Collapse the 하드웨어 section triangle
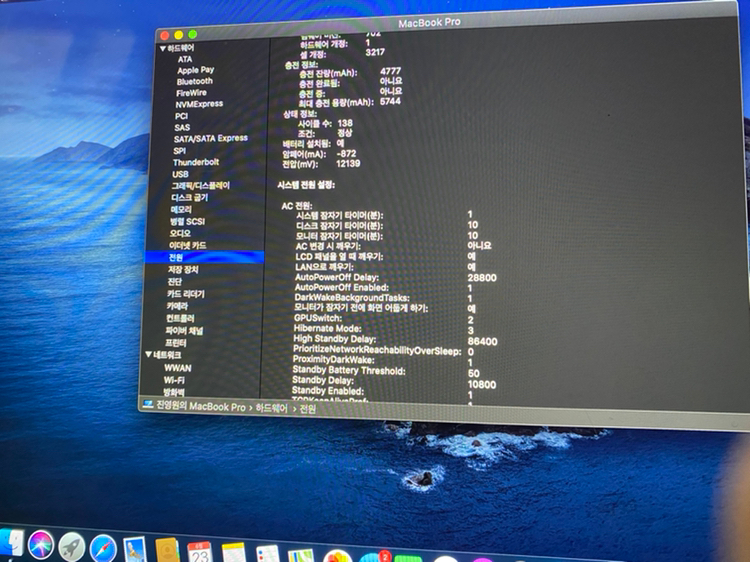Viewport: 750px width, 562px height. (x=161, y=47)
